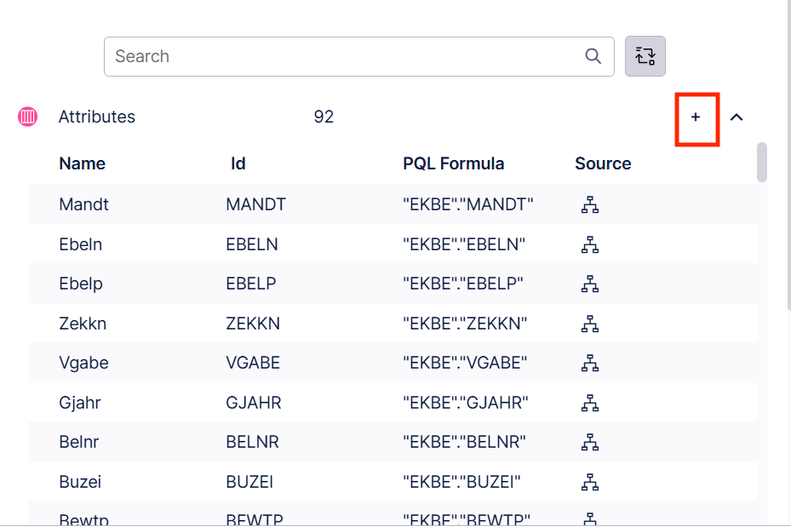Click inside the Search field

point(341,56)
